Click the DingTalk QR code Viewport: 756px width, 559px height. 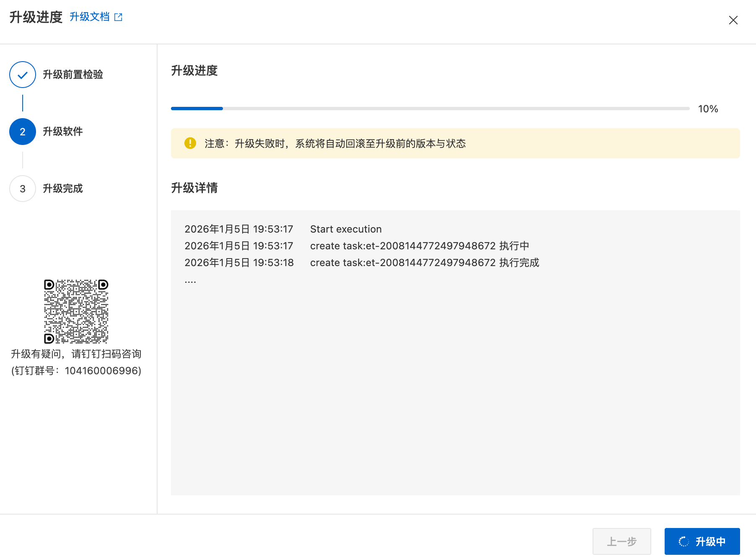tap(76, 311)
